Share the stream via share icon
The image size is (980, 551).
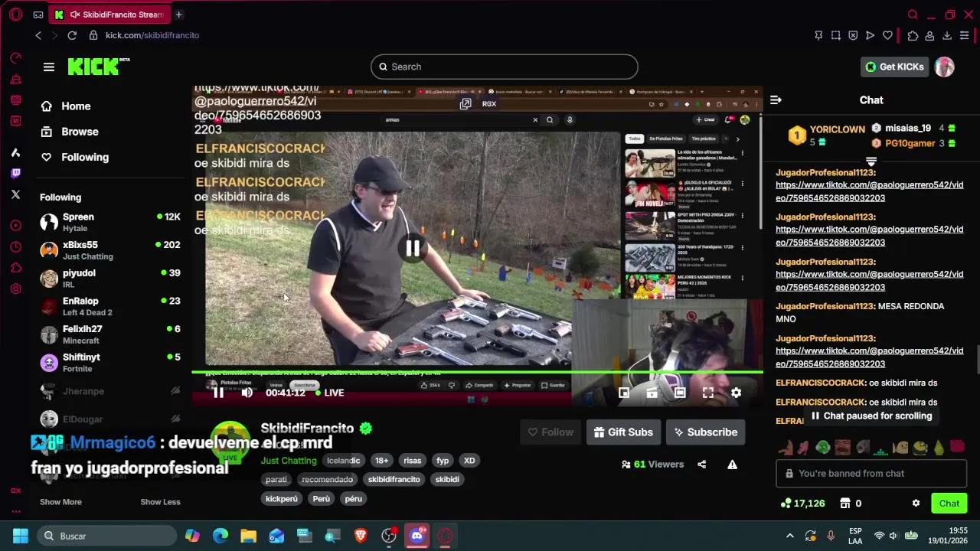(x=702, y=465)
